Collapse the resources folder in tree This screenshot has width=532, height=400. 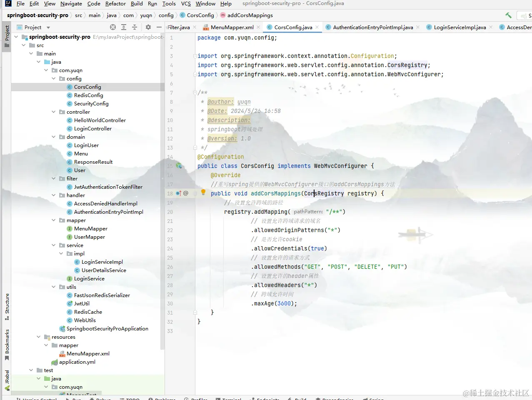39,337
